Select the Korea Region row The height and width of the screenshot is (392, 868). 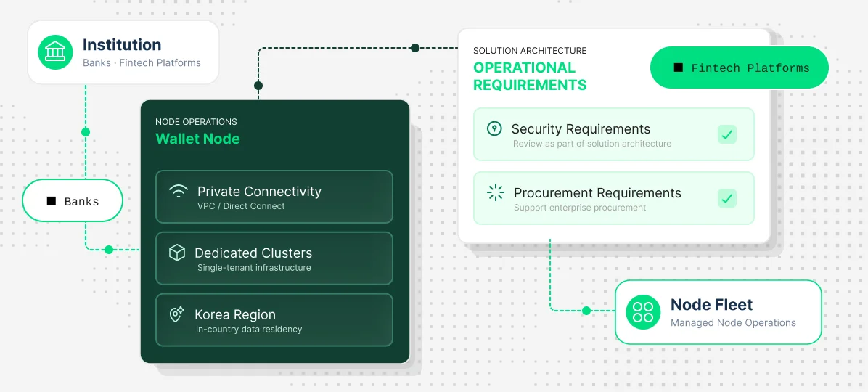pos(274,319)
